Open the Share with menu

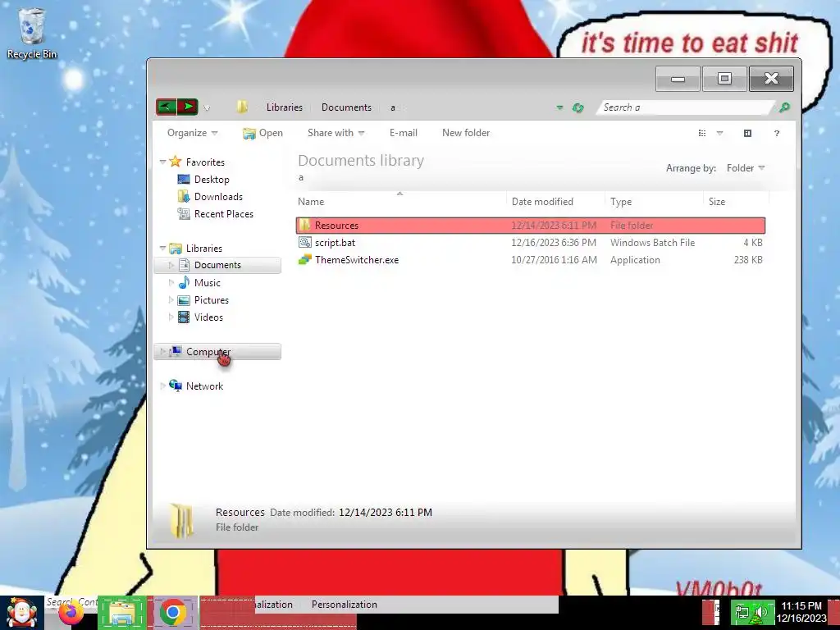coord(336,133)
